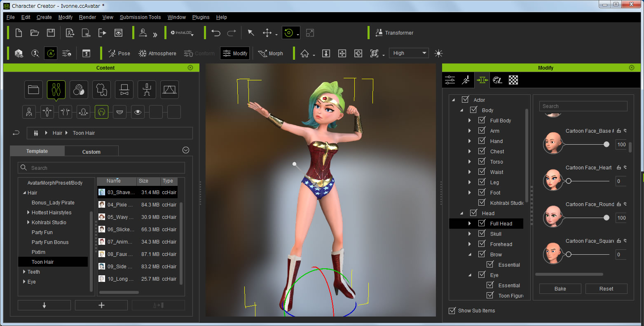Toggle the Torso checkbox
Screen dimensions: 644x326
(482, 161)
